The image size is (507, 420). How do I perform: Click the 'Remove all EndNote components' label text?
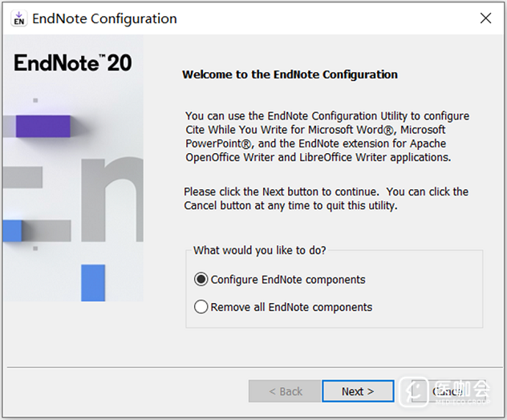click(291, 307)
